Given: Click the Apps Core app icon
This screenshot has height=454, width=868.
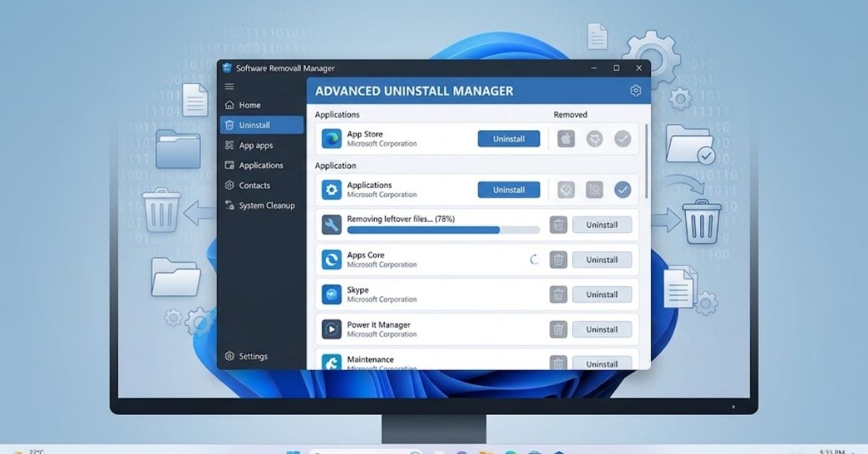Looking at the screenshot, I should pos(332,260).
